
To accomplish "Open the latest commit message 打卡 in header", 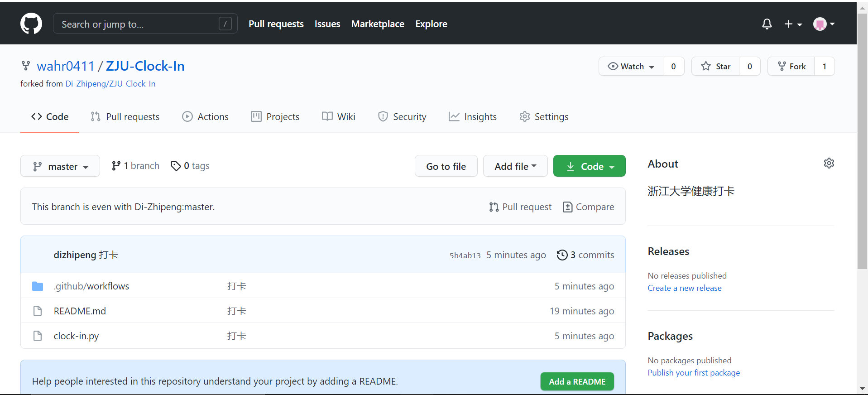I will click(x=109, y=255).
